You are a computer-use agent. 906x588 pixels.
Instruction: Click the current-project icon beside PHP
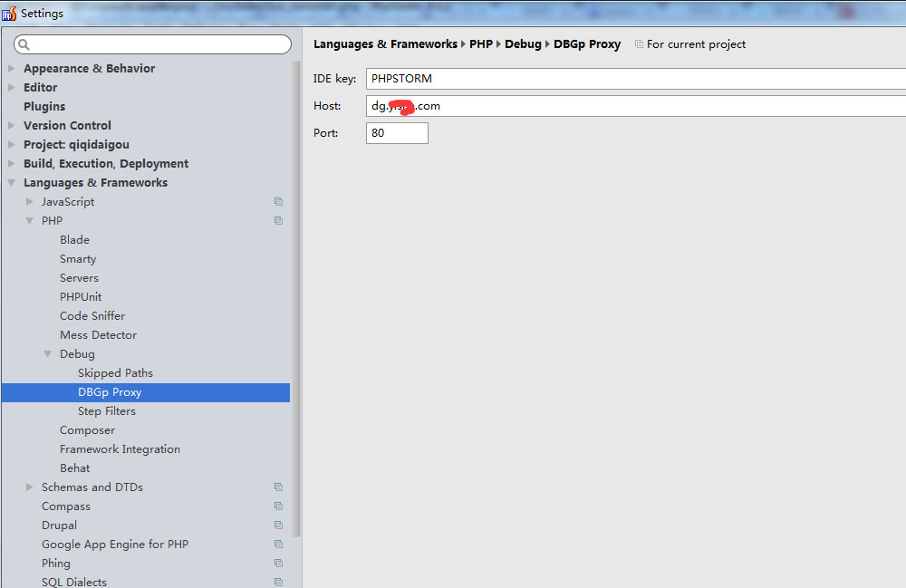coord(278,220)
